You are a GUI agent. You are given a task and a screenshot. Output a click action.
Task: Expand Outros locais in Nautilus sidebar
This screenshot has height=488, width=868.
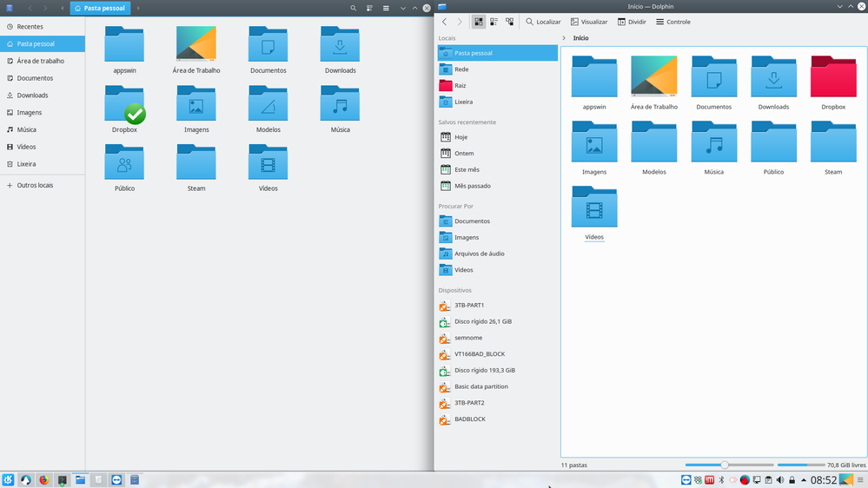click(35, 185)
